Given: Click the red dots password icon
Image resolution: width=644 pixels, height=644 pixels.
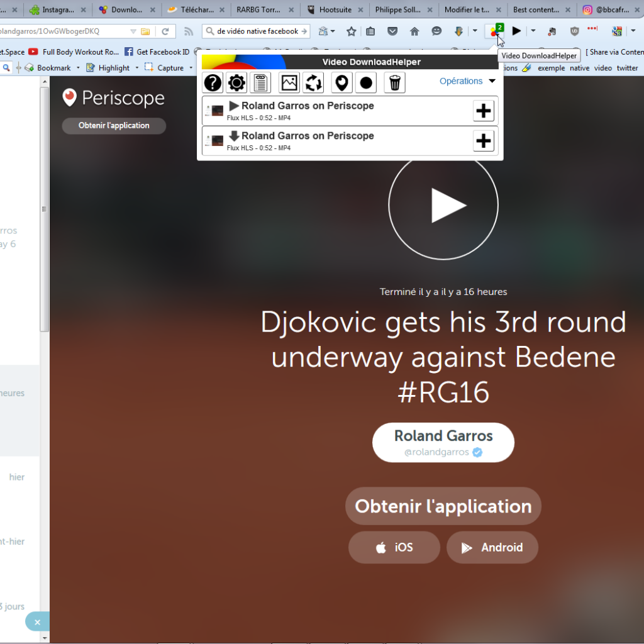Looking at the screenshot, I should 592,28.
